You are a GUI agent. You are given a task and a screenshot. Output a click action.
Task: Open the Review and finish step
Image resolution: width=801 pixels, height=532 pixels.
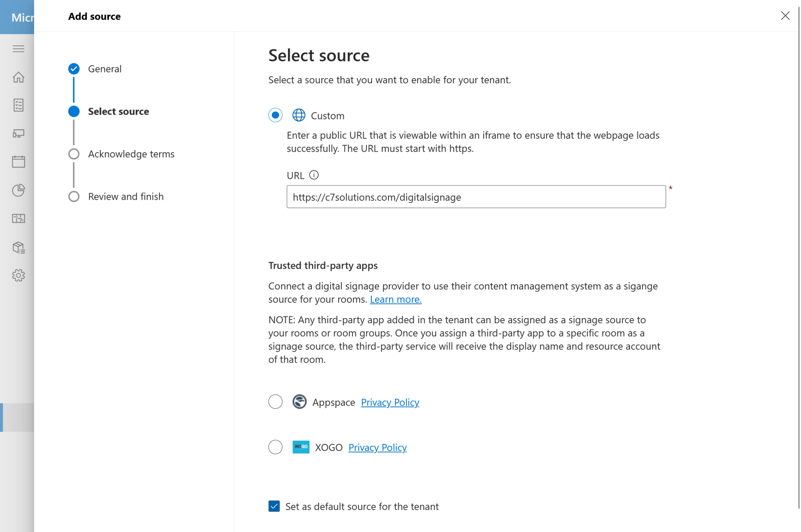(126, 197)
